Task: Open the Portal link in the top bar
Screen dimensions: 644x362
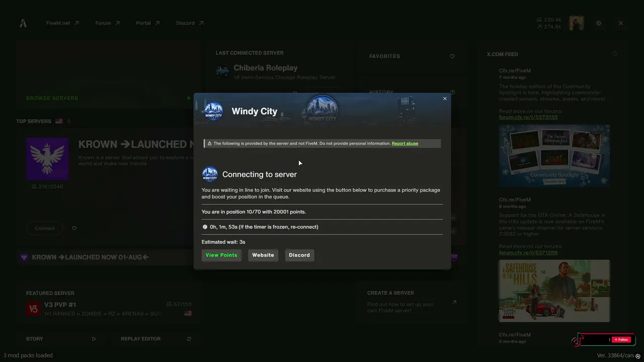Action: click(147, 23)
